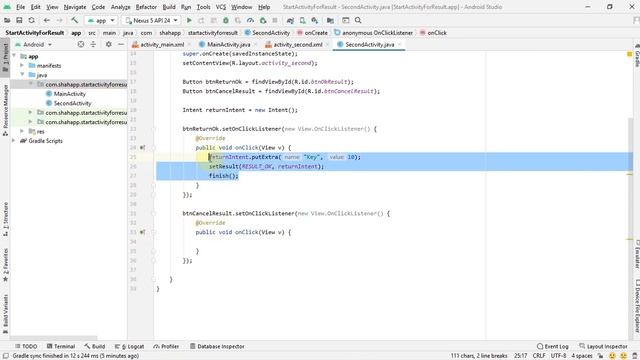
Task: Click the CRLF line separator in status bar
Action: [539, 356]
